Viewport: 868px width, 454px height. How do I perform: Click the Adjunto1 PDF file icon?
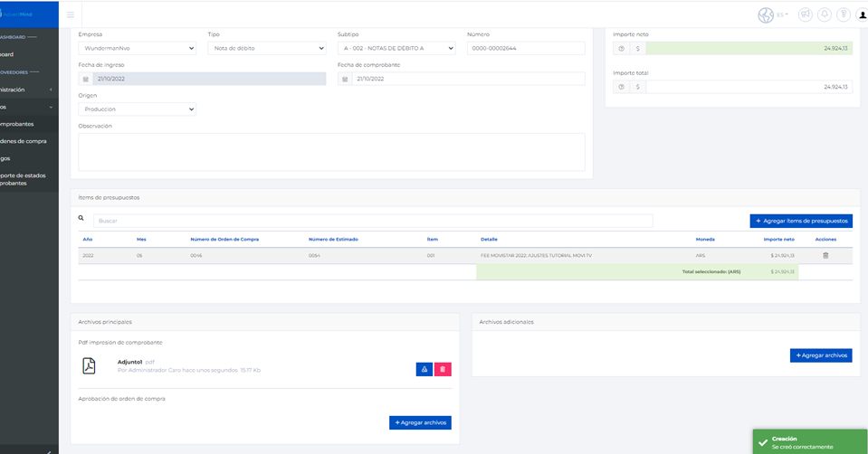click(x=90, y=365)
